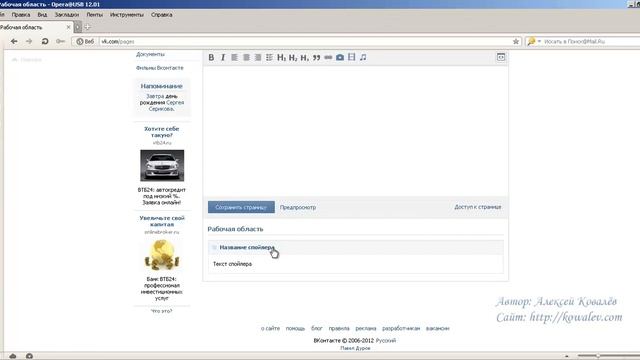Click the Что это? ad link
The width and height of the screenshot is (640, 360).
pyautogui.click(x=162, y=311)
